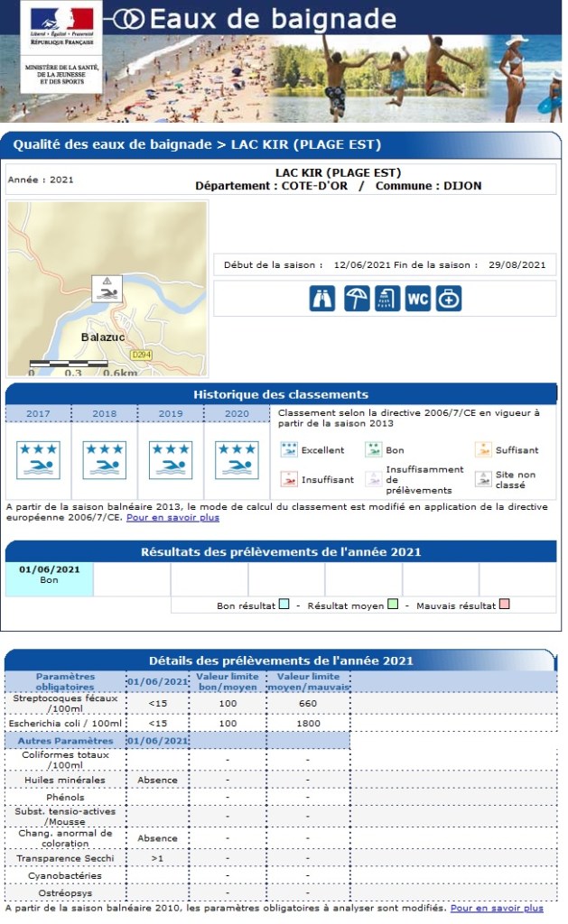
Task: Open 'Pour en savoir plus' link under classification history
Action: click(172, 518)
